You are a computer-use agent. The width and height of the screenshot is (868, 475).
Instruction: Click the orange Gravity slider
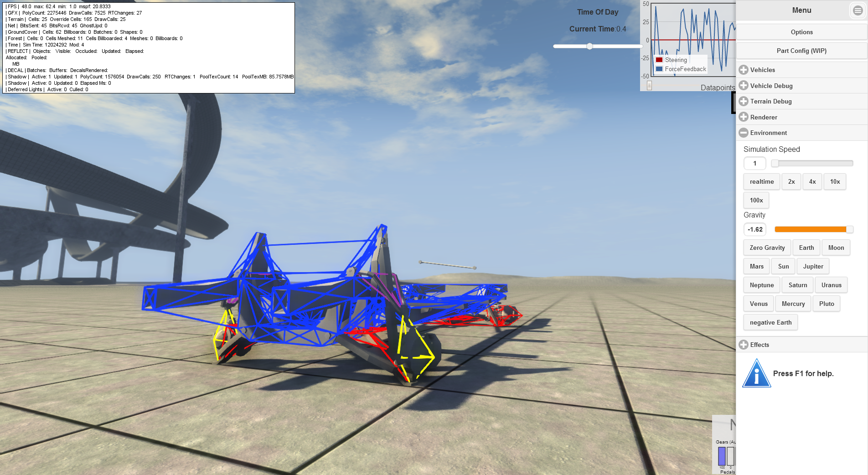(x=814, y=229)
